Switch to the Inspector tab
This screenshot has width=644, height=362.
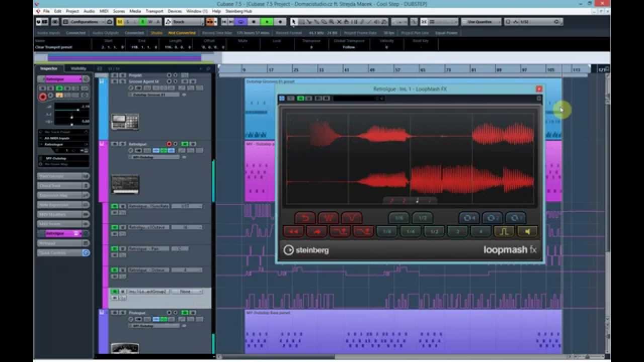pyautogui.click(x=49, y=68)
